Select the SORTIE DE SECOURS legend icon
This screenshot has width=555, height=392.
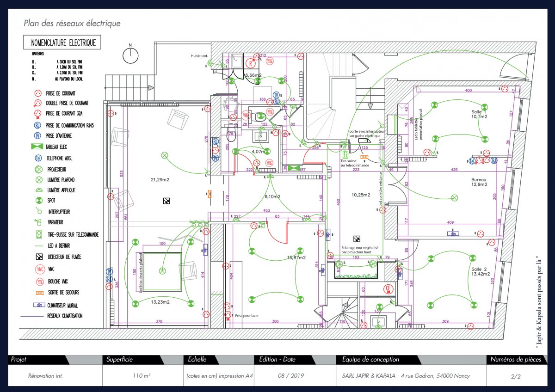[x=37, y=292]
